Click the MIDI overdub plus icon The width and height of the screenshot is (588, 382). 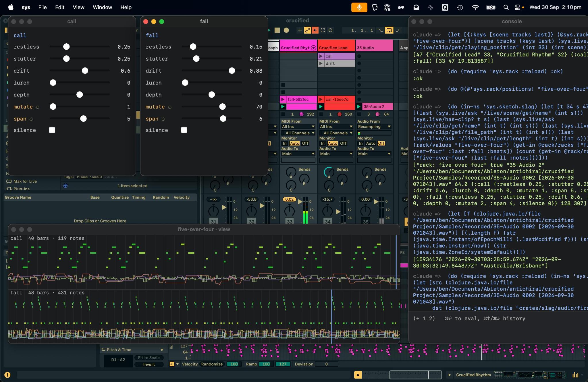click(300, 30)
